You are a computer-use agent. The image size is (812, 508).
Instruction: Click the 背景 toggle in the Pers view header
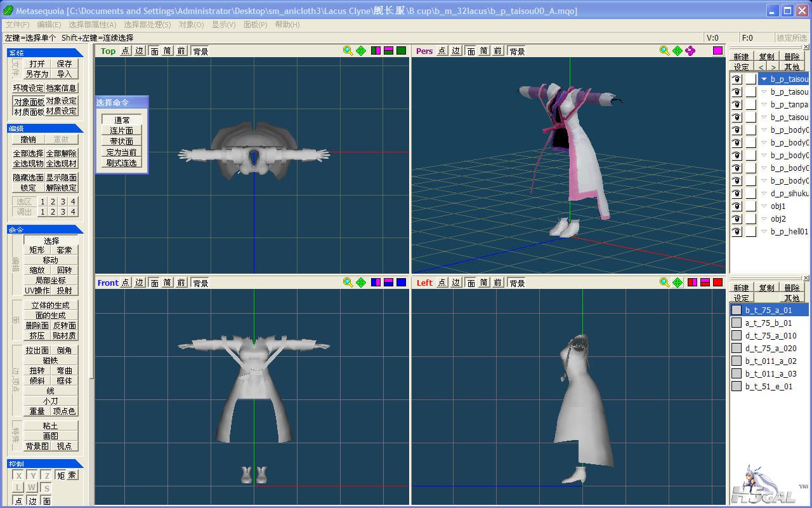tap(517, 51)
